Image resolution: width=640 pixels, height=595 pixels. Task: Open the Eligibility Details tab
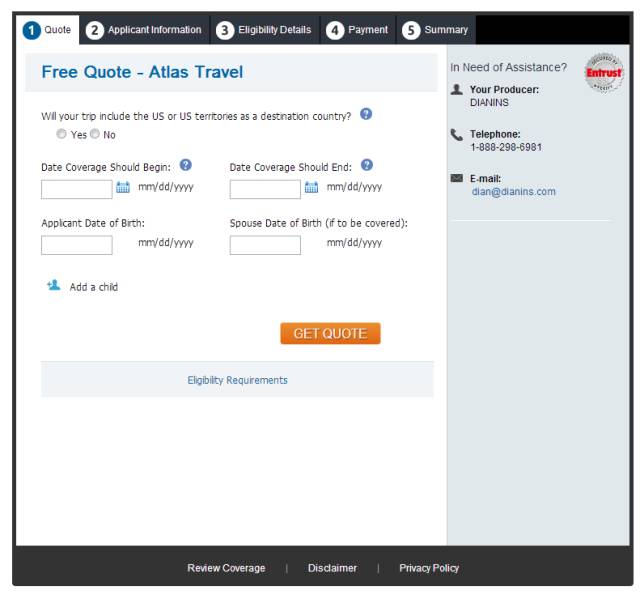(x=264, y=30)
